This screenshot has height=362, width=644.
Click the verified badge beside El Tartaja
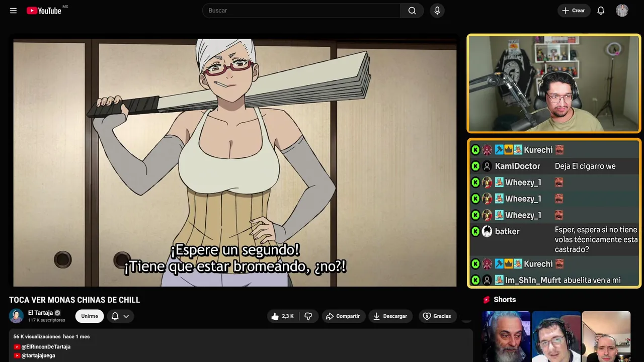pyautogui.click(x=57, y=313)
